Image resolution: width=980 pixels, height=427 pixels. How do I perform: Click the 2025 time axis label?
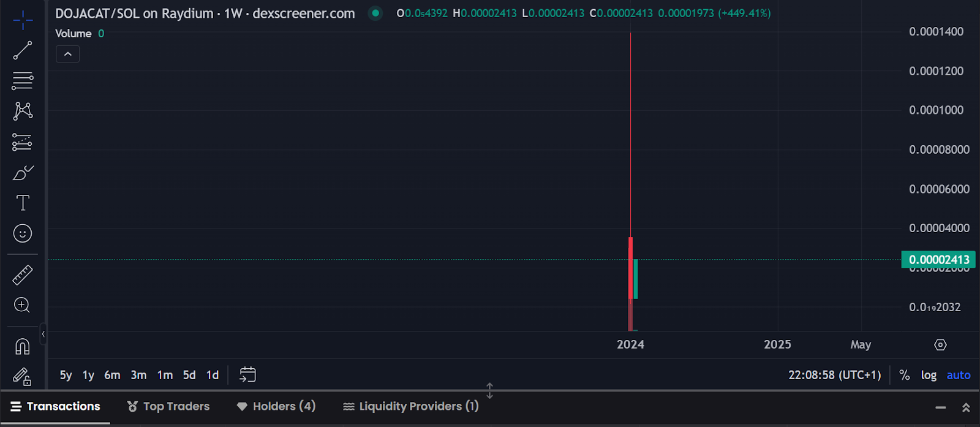pos(777,345)
